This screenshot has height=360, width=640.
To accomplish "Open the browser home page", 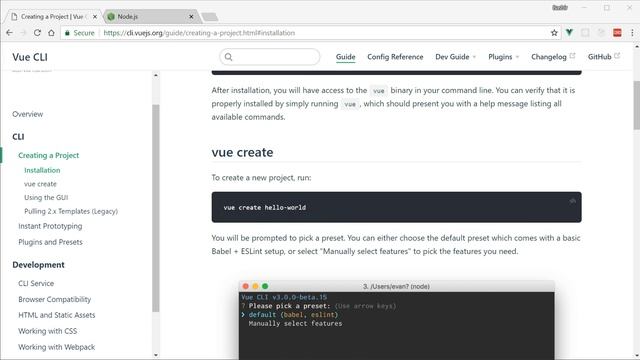I will 51,33.
